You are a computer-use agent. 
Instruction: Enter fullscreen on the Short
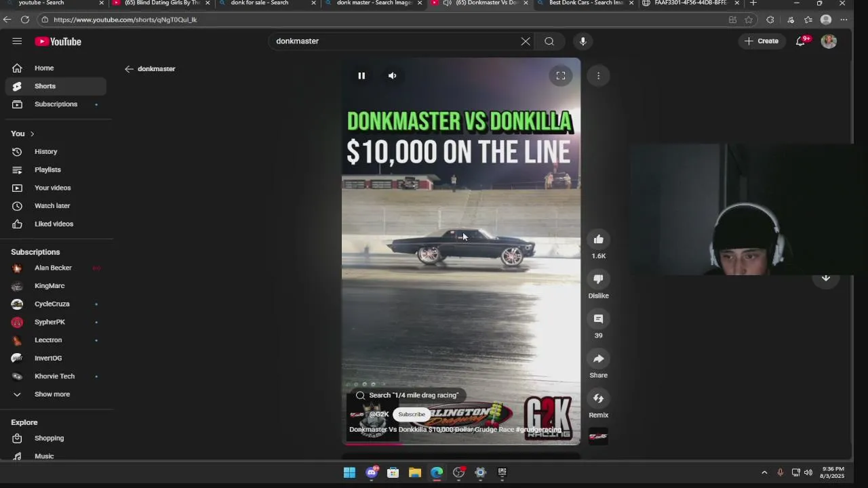pyautogui.click(x=561, y=76)
